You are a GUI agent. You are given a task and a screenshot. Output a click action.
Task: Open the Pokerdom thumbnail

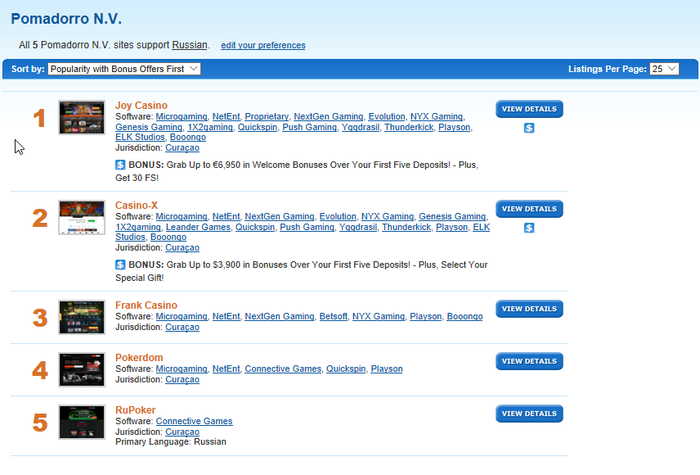click(x=82, y=370)
